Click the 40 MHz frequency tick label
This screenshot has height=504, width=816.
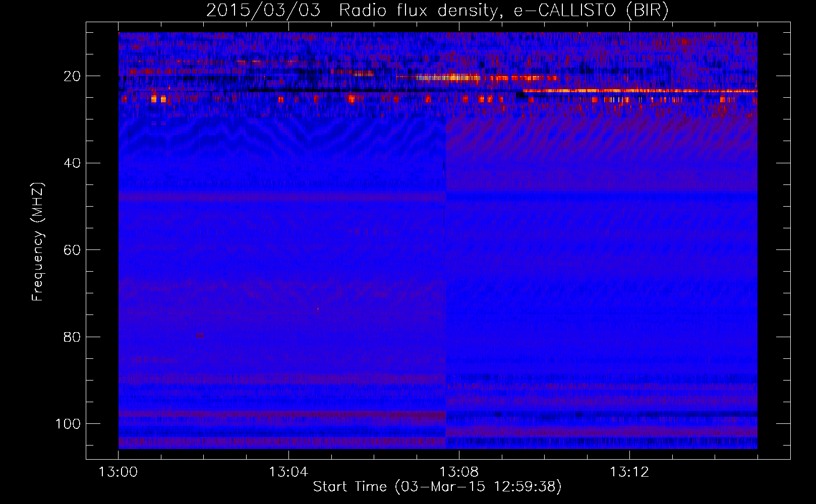[73, 163]
